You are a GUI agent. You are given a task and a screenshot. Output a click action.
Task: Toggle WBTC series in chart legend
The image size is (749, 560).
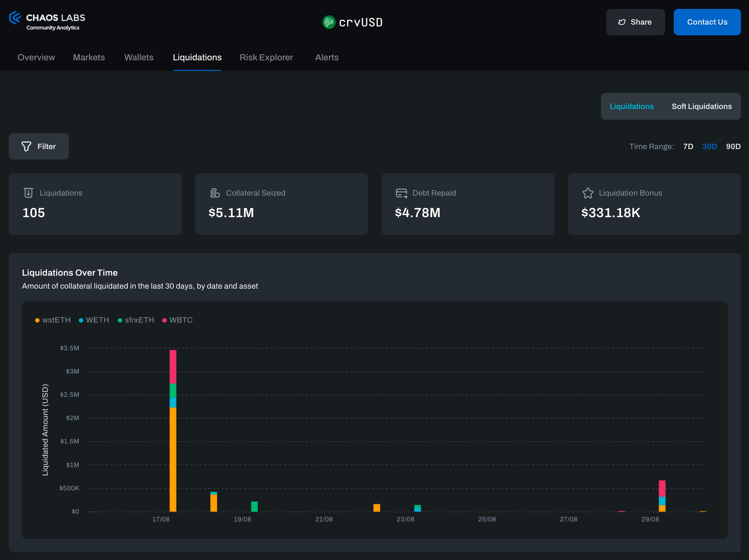click(x=178, y=320)
